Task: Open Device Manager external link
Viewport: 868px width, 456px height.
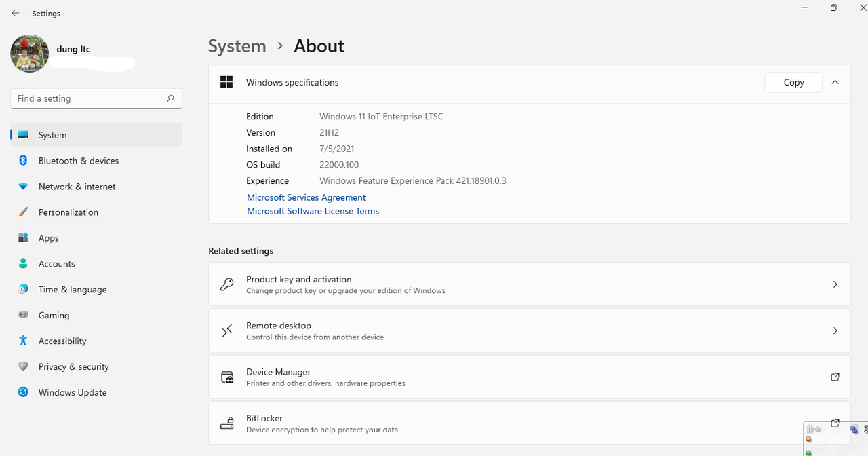Action: pyautogui.click(x=835, y=377)
